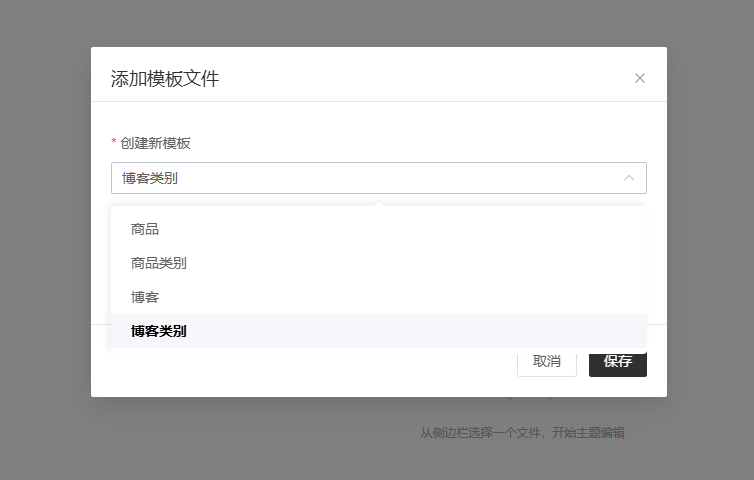Choose 商品 from the template list
The width and height of the screenshot is (754, 480).
tap(145, 229)
